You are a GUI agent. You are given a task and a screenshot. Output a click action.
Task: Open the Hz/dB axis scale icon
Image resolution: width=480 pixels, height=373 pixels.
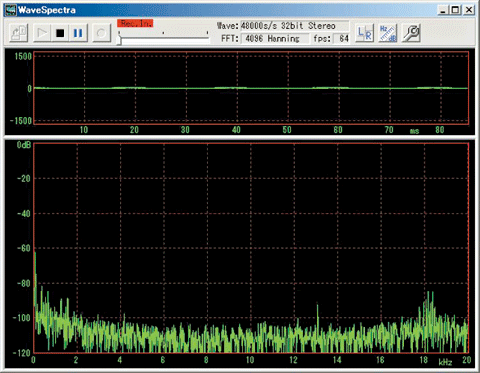point(388,33)
